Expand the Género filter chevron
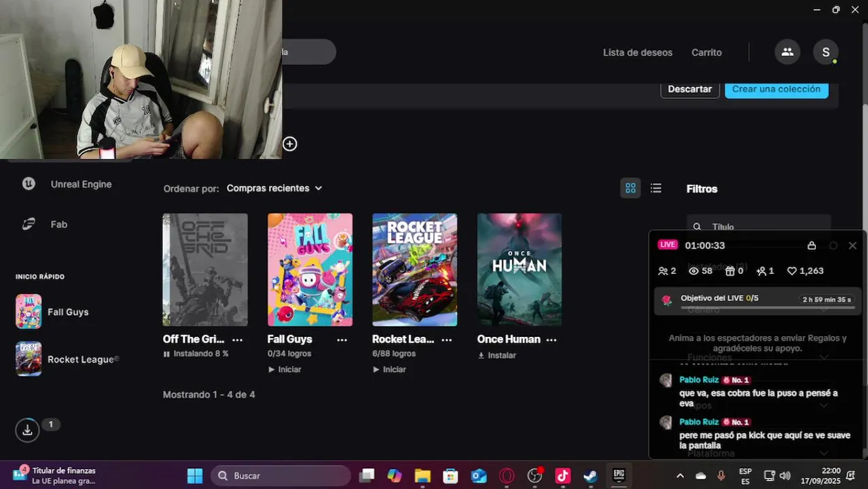This screenshot has width=868, height=489. [824, 309]
